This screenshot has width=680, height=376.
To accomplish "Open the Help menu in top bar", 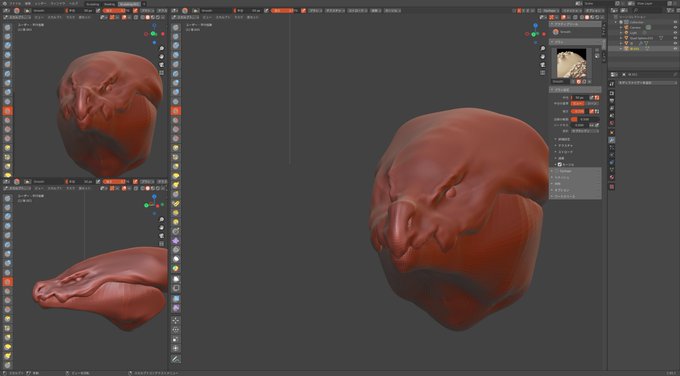I will pos(73,3).
